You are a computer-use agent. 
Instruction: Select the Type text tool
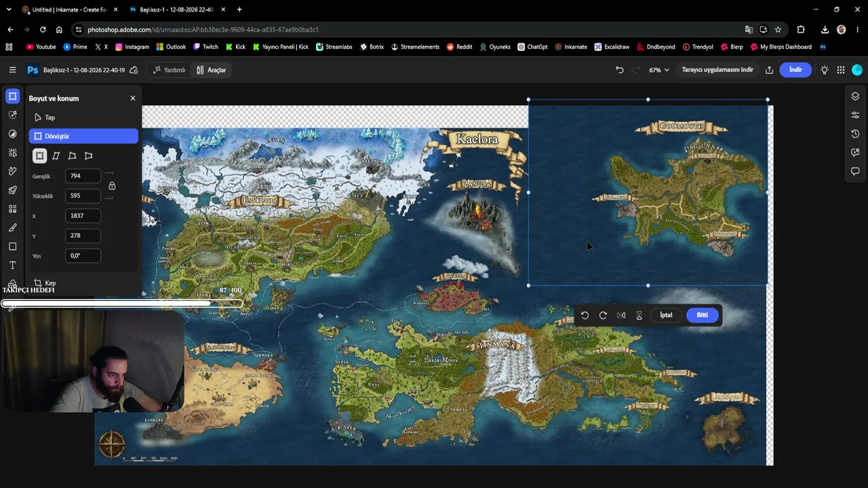tap(12, 265)
